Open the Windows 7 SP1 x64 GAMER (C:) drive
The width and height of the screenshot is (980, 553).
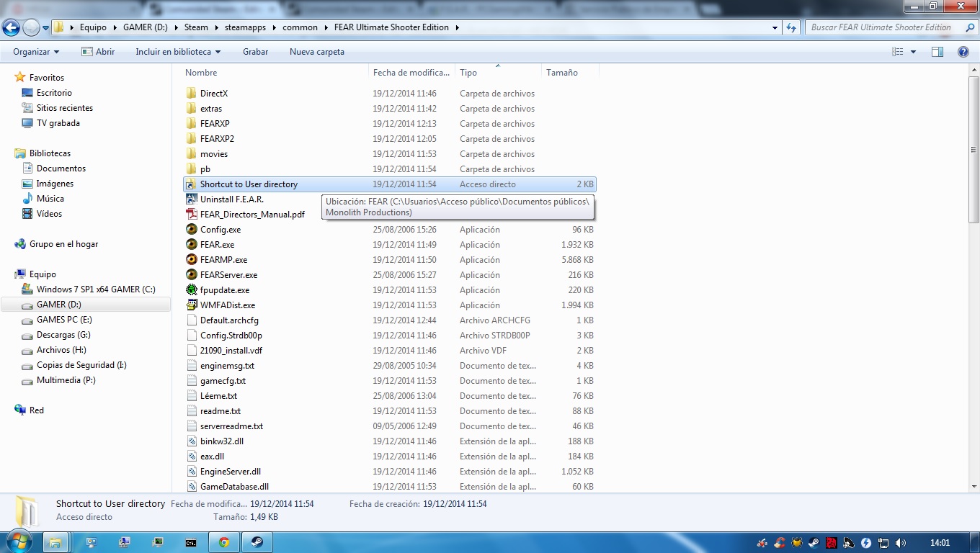[96, 289]
